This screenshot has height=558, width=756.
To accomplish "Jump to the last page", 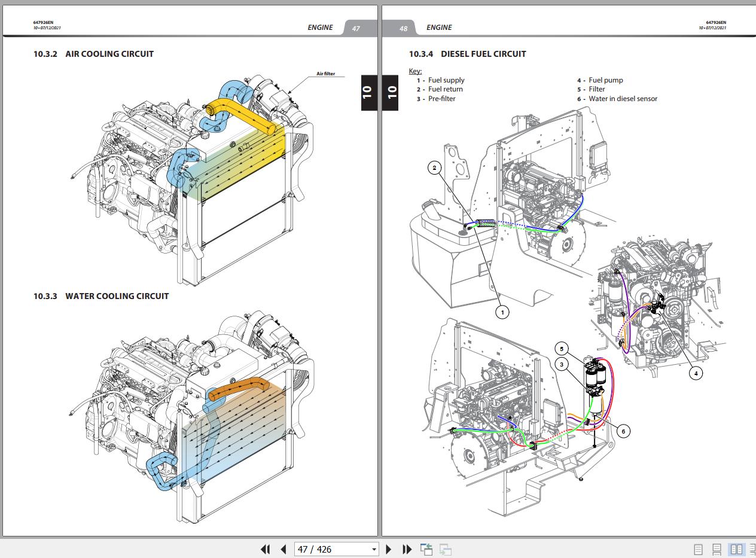I will coord(407,549).
